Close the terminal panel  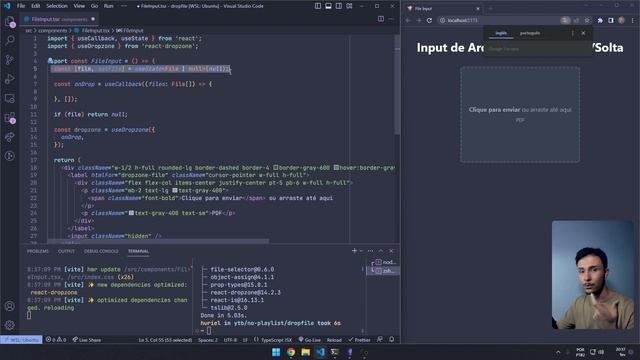pyautogui.click(x=391, y=251)
